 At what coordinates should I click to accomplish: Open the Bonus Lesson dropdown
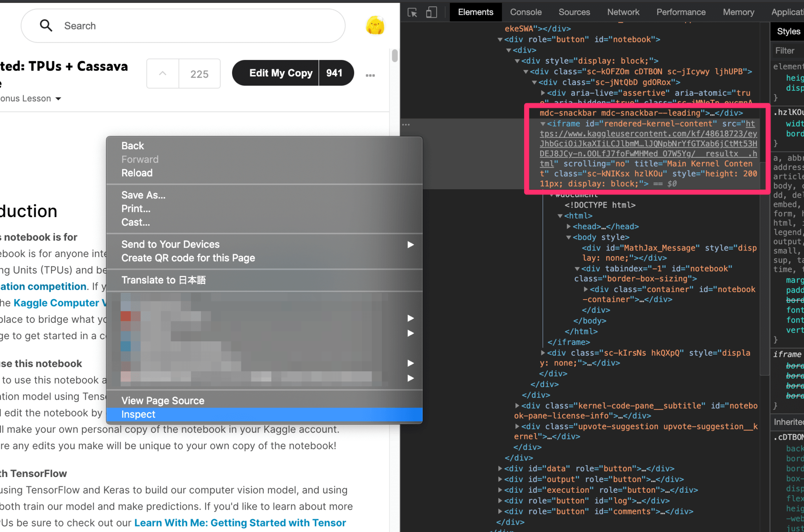pyautogui.click(x=58, y=99)
